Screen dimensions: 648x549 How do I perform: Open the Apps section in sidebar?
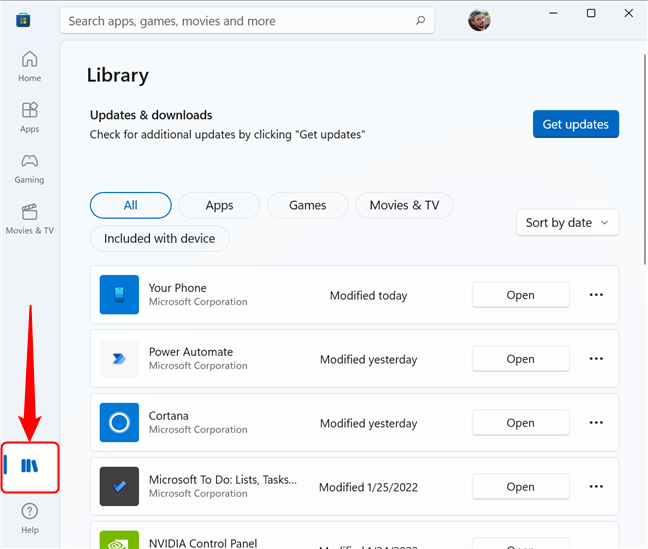tap(29, 117)
